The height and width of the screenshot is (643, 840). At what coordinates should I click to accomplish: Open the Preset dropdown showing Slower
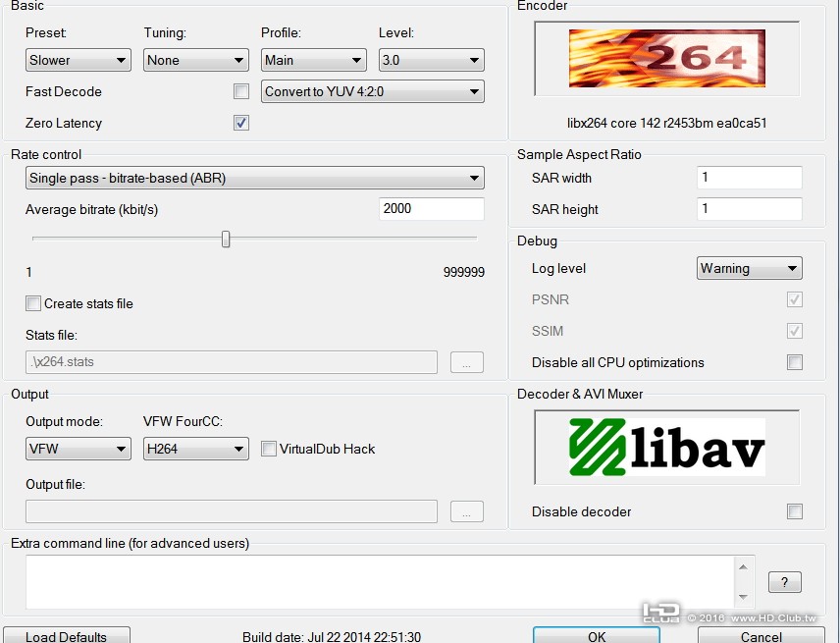coord(79,60)
